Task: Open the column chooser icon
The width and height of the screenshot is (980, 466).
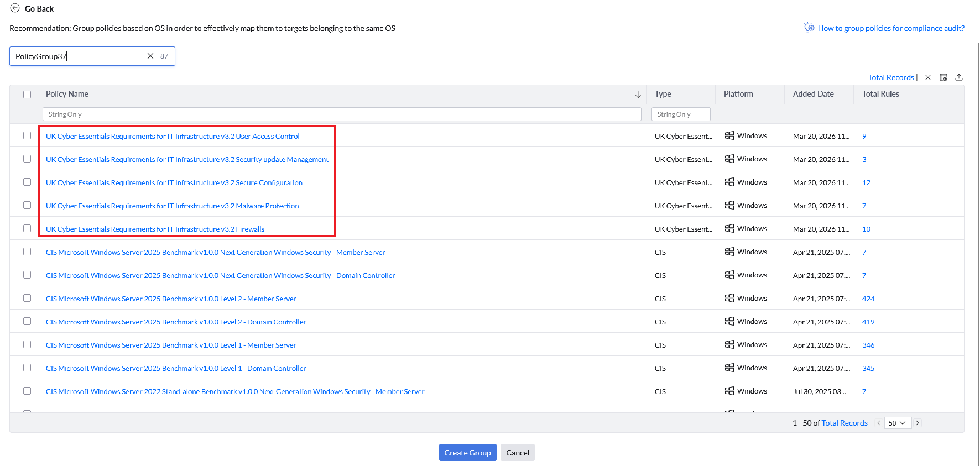Action: 943,77
